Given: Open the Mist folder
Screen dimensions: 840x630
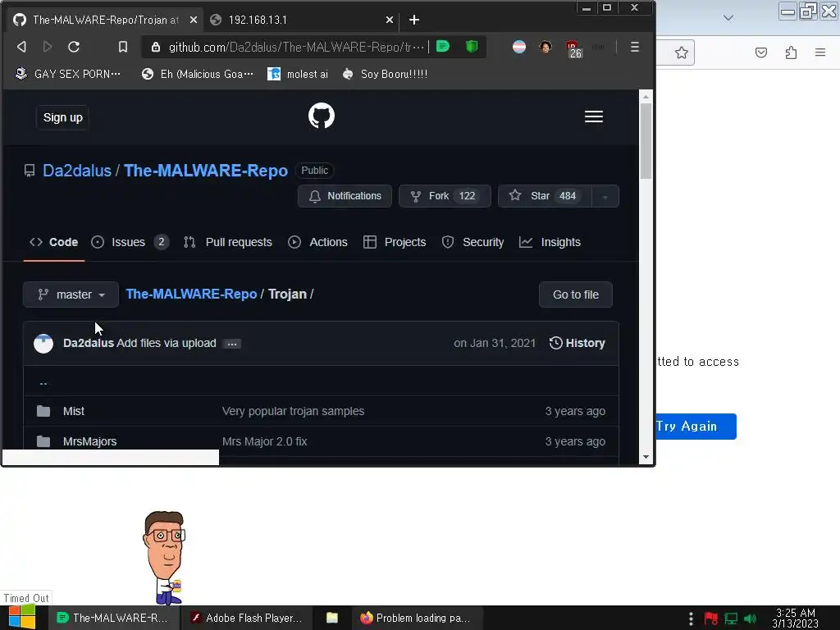Looking at the screenshot, I should pos(73,411).
